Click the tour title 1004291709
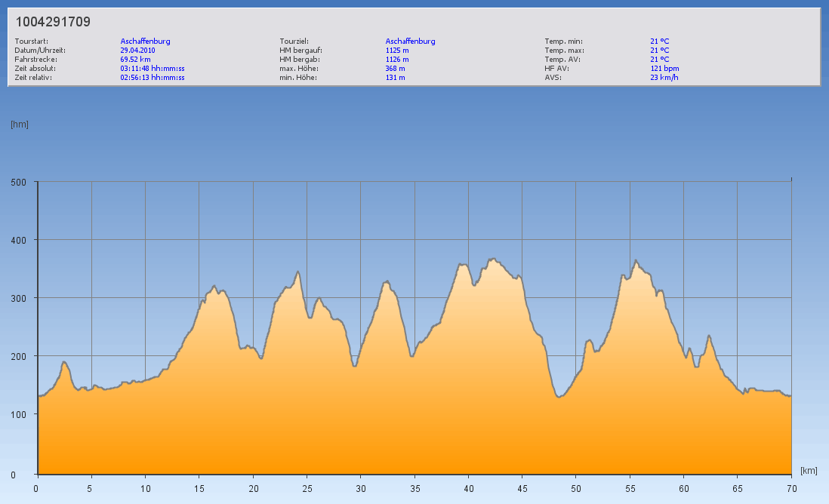The image size is (829, 504). (x=53, y=23)
